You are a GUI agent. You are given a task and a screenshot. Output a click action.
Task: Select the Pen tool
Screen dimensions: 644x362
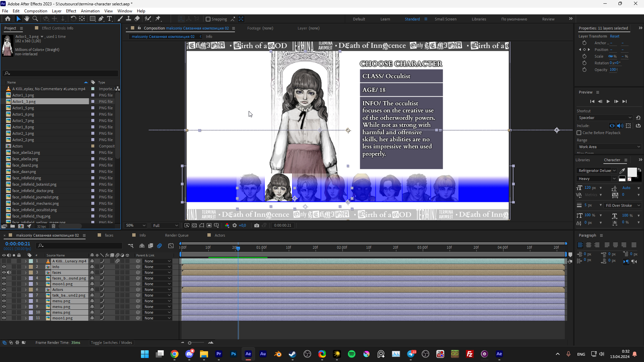[101, 19]
